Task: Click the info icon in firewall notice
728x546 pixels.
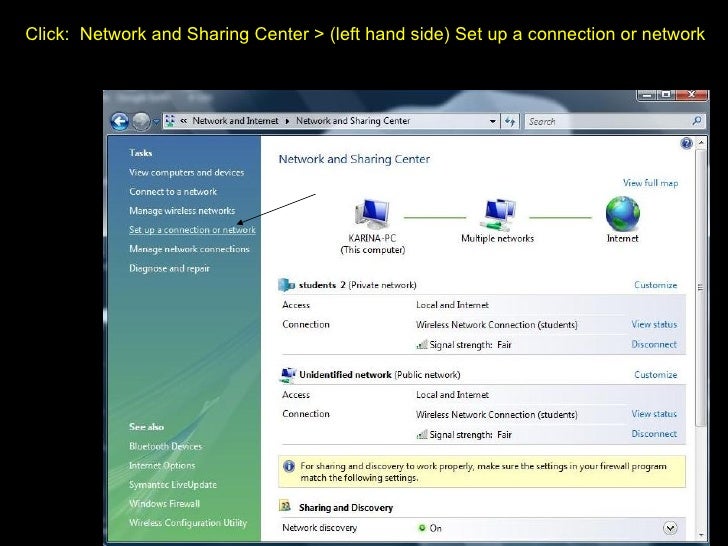Action: coord(289,466)
